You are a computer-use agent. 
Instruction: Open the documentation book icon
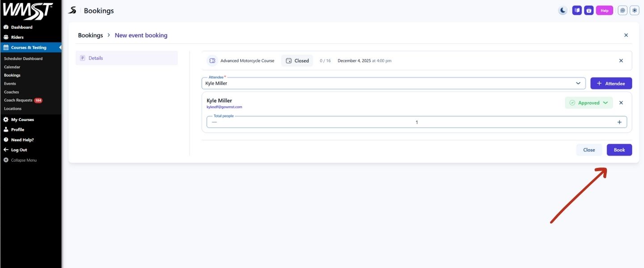[577, 10]
